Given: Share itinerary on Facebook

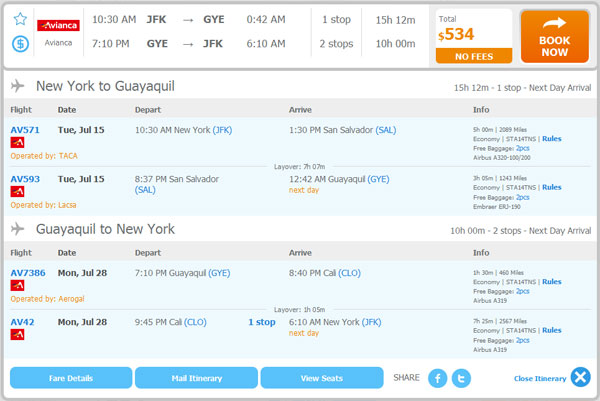Looking at the screenshot, I should tap(437, 378).
